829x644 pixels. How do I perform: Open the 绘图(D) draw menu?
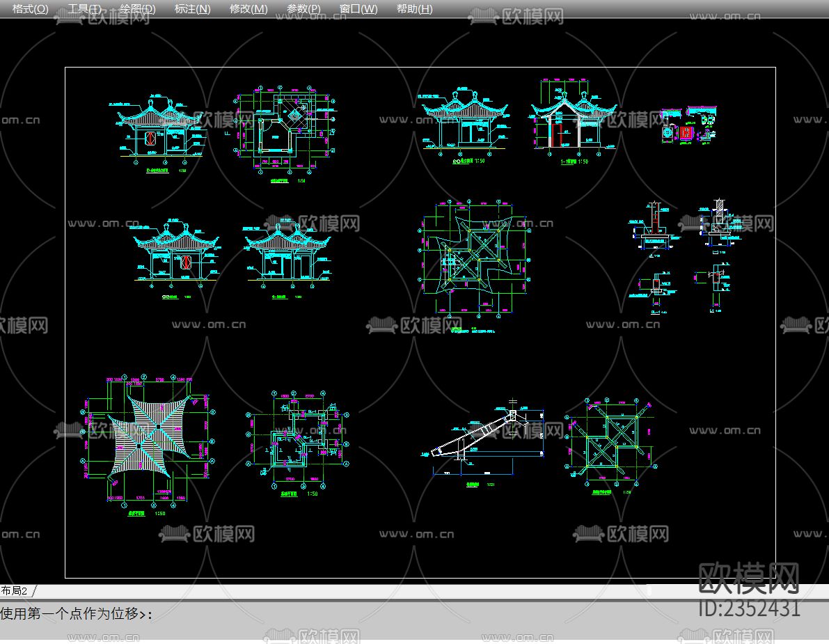click(137, 9)
